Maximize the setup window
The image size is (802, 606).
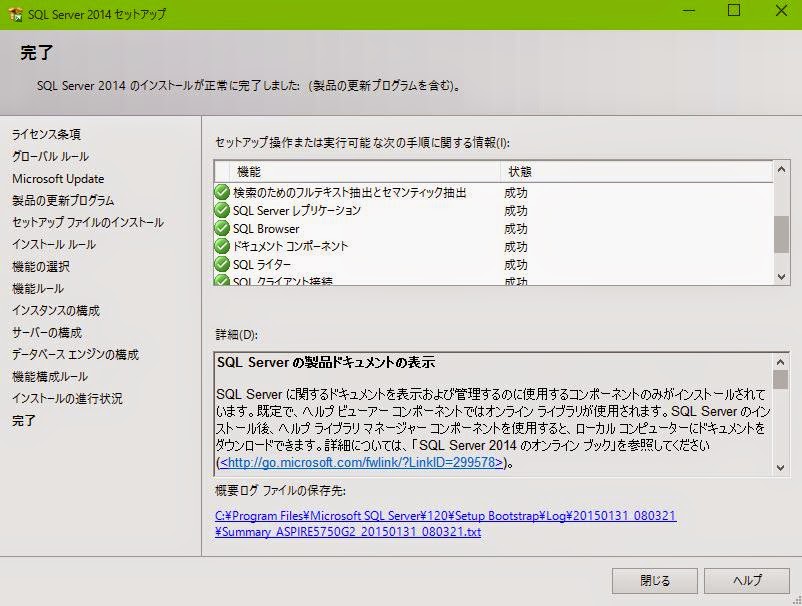click(734, 11)
